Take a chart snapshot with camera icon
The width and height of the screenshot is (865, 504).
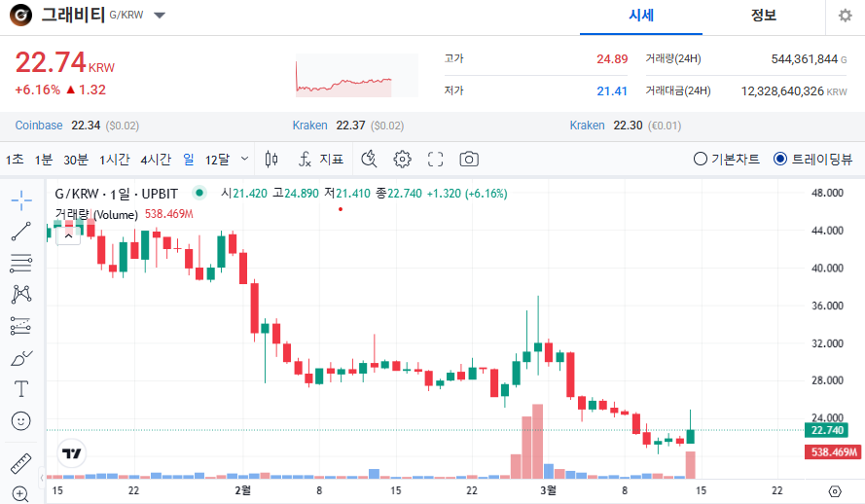[469, 160]
